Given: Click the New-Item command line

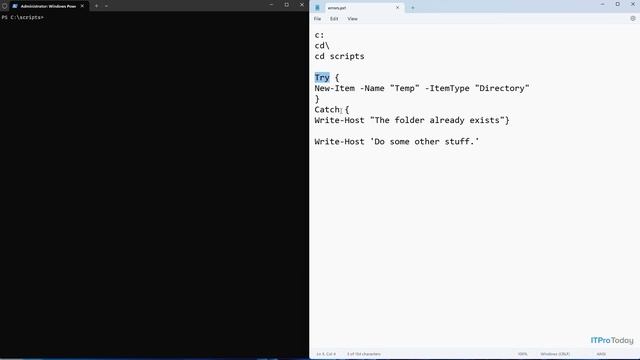Looking at the screenshot, I should [x=422, y=88].
